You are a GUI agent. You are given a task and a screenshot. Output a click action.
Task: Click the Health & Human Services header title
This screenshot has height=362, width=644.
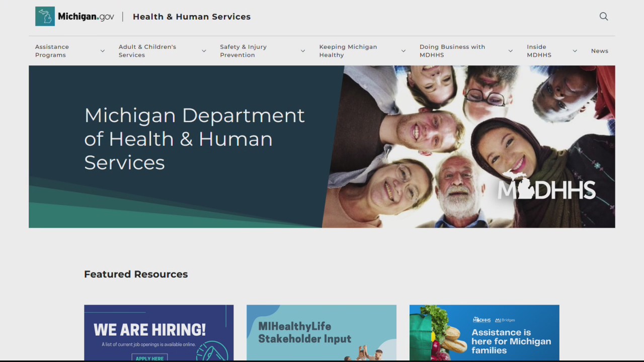tap(192, 17)
